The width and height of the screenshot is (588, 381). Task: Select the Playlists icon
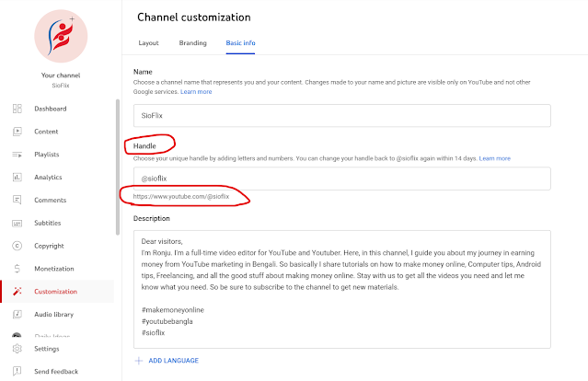pyautogui.click(x=17, y=155)
